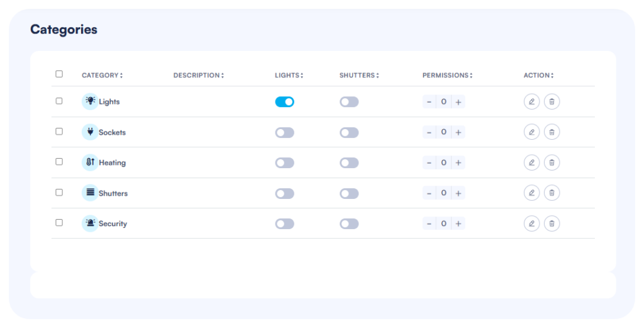Sort by the Permissions column header
Viewport: 644px width, 328px height.
coord(447,76)
